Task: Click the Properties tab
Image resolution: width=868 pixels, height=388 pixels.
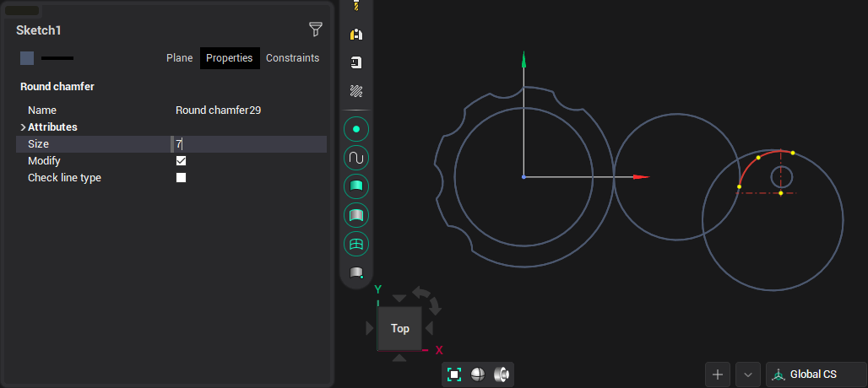Action: (230, 58)
